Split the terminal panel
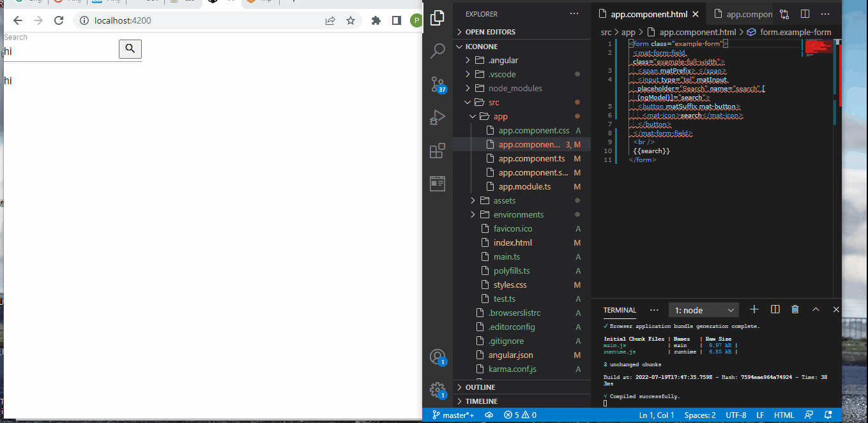868x423 pixels. point(775,309)
